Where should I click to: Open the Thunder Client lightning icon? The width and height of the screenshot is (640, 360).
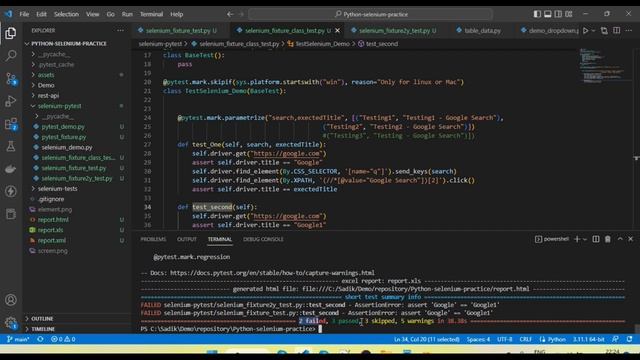coord(11,191)
